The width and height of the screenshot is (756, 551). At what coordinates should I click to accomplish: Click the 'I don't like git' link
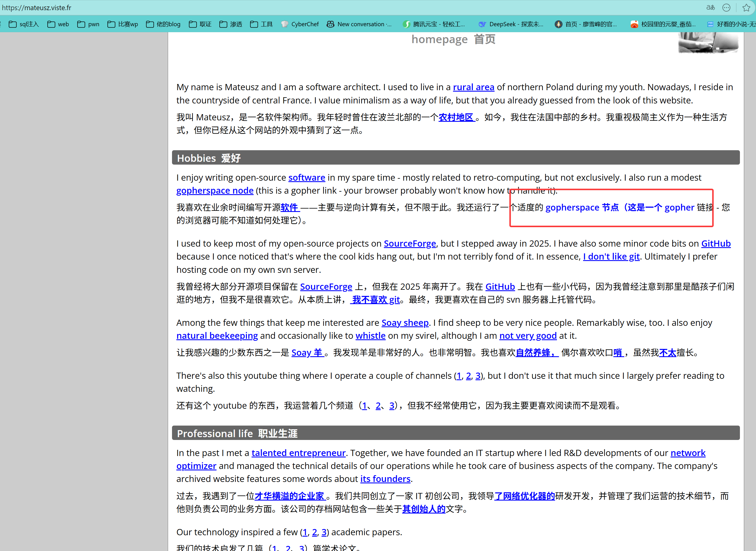[x=611, y=256]
